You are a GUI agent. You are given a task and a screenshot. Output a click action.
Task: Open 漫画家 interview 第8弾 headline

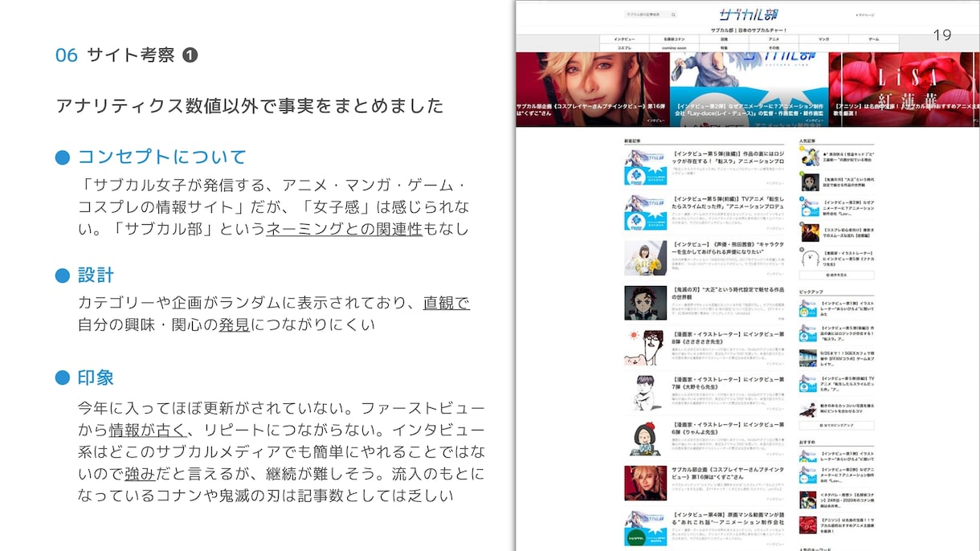coord(729,337)
